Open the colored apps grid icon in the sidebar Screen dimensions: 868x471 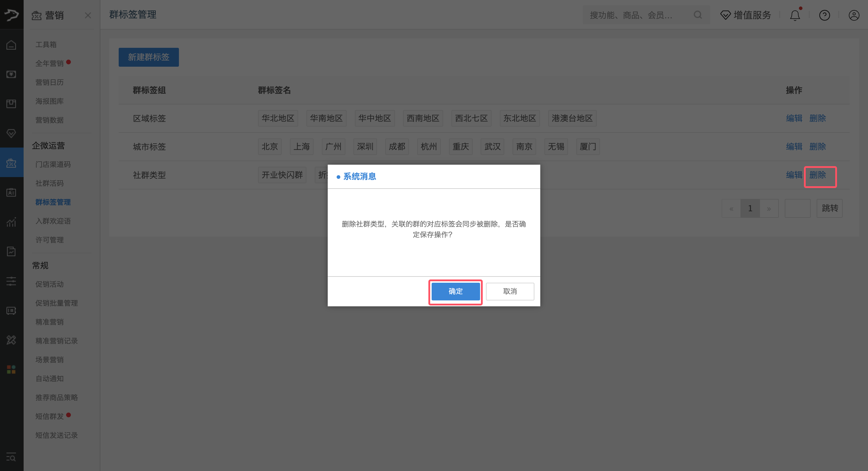coord(11,369)
